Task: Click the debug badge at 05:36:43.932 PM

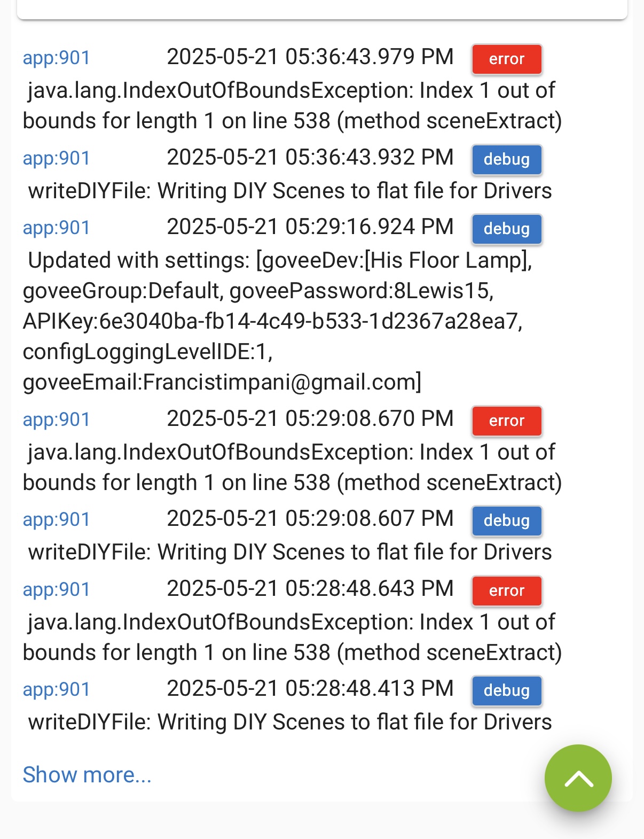Action: click(x=507, y=159)
